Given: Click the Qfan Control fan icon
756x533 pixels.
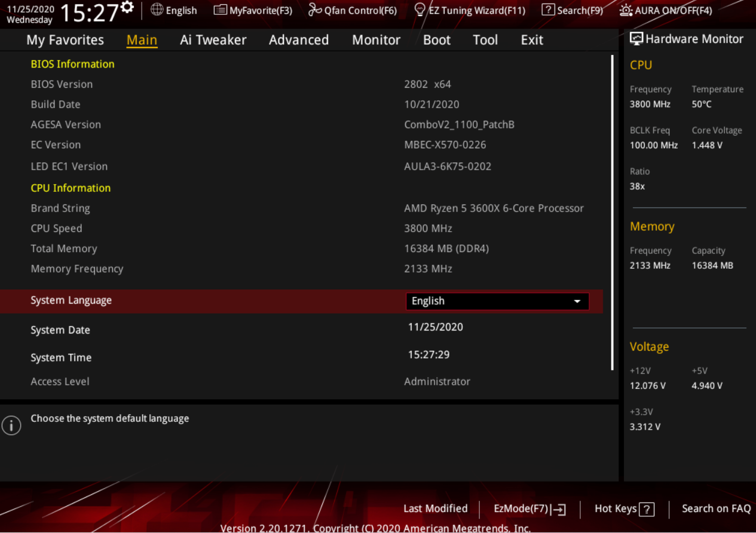Looking at the screenshot, I should point(315,10).
